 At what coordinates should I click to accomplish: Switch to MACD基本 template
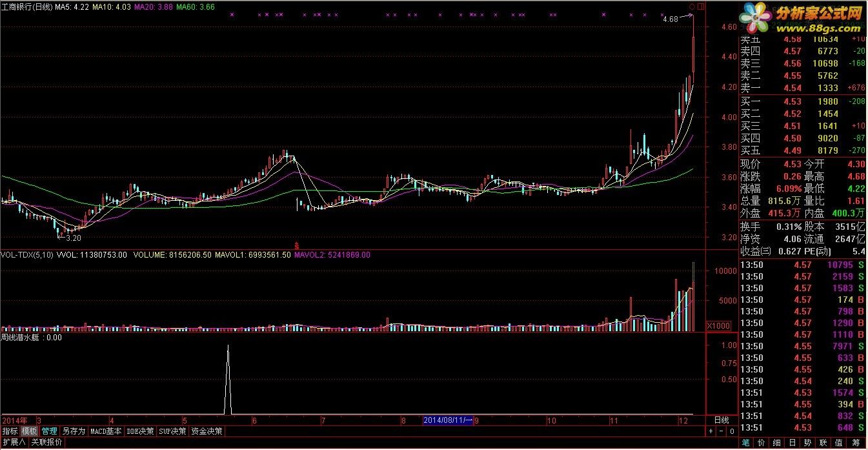106,431
